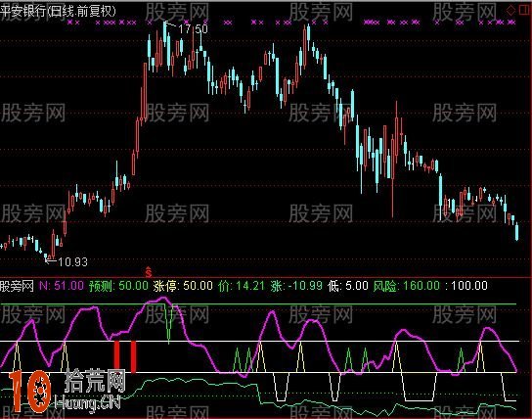Click the red S marker below the chart
Image resolution: width=532 pixels, height=419 pixels.
[x=149, y=272]
